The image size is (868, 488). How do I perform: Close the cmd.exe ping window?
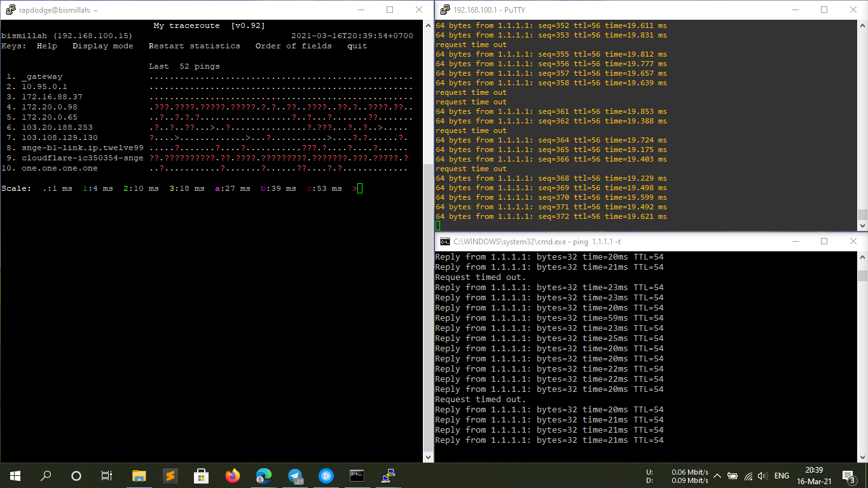pyautogui.click(x=853, y=241)
